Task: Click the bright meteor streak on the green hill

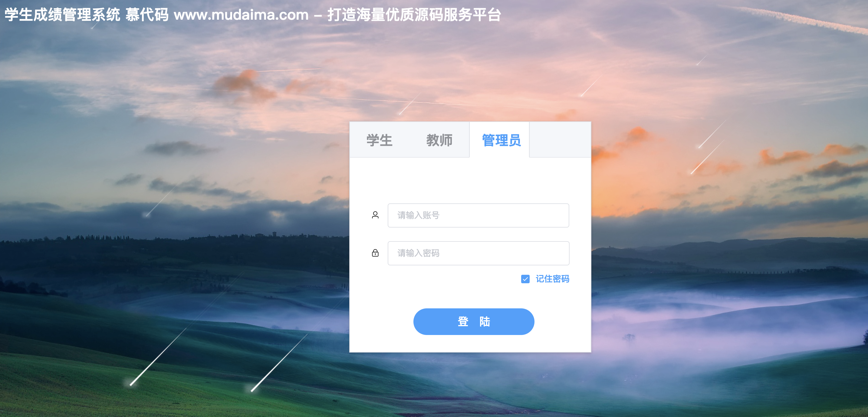Action: (158, 357)
